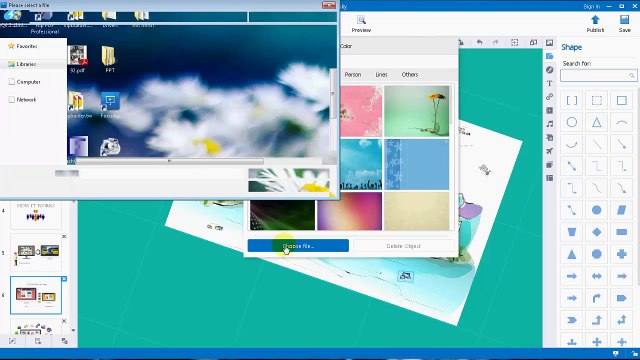
Task: Switch to the Person tab
Action: click(x=353, y=75)
